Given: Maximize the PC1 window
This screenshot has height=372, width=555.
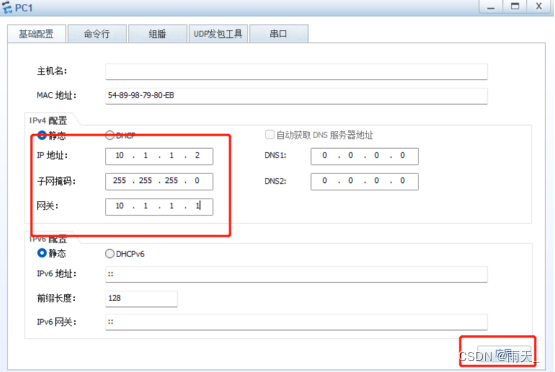Looking at the screenshot, I should click(515, 7).
